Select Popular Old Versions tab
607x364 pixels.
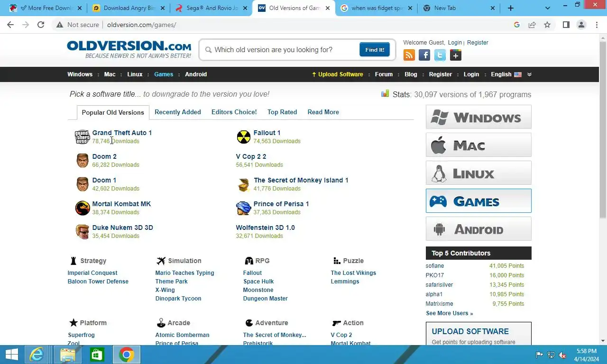click(113, 112)
